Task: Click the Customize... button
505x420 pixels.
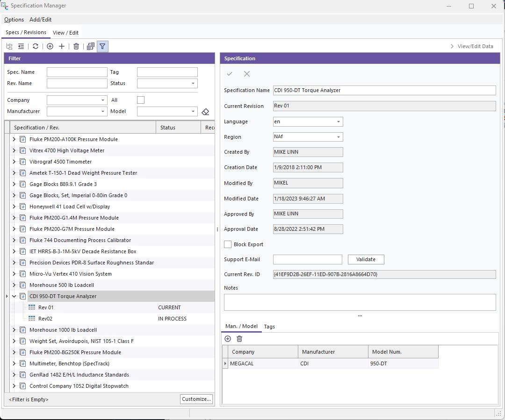Action: [196, 399]
